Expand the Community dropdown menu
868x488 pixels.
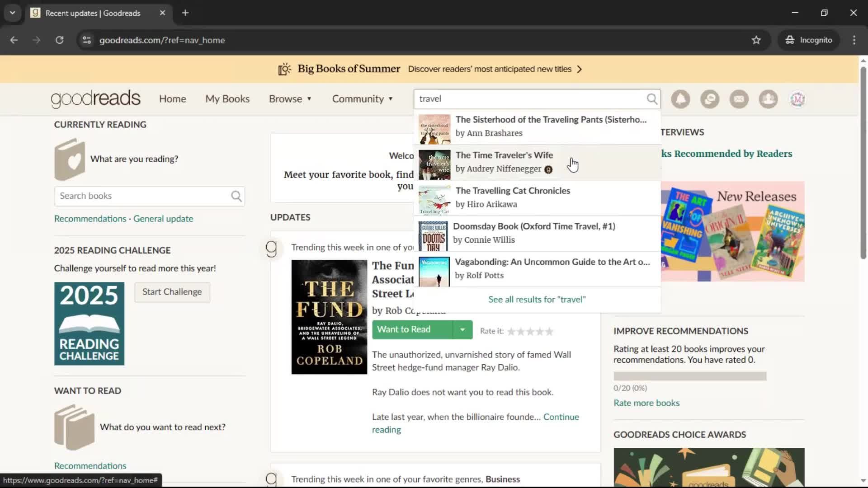[x=363, y=99]
